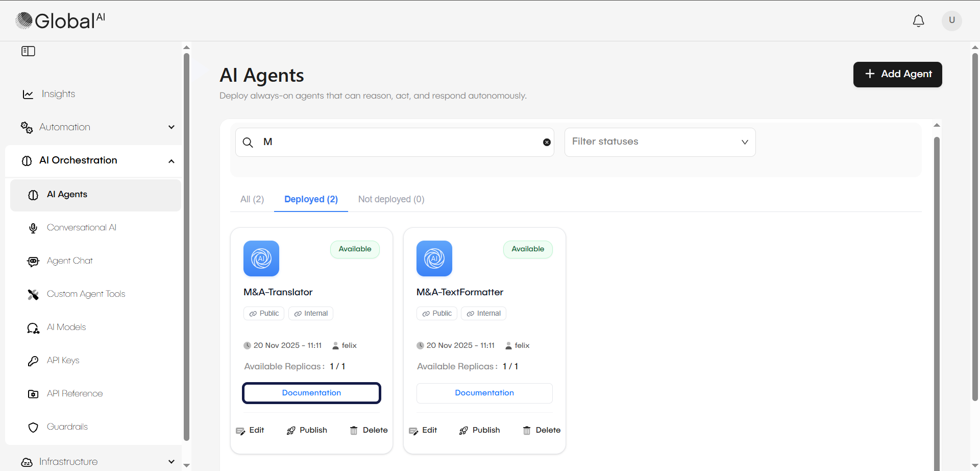Clear the search field using the x icon
980x471 pixels.
547,142
